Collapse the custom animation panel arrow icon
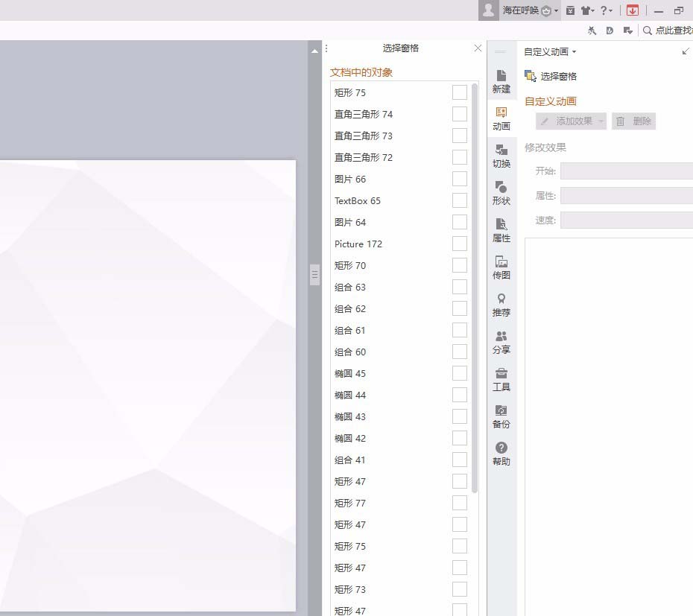This screenshot has width=693, height=616. click(686, 51)
